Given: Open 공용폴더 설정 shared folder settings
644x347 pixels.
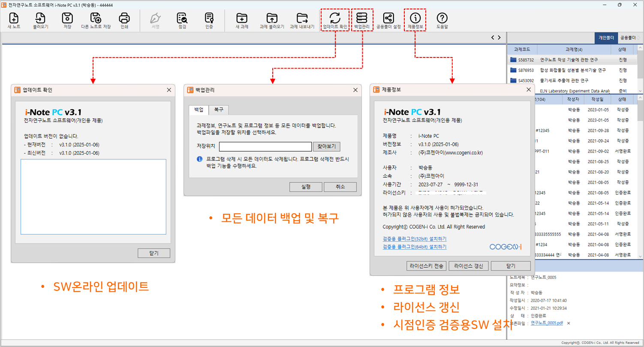Looking at the screenshot, I should tap(388, 21).
